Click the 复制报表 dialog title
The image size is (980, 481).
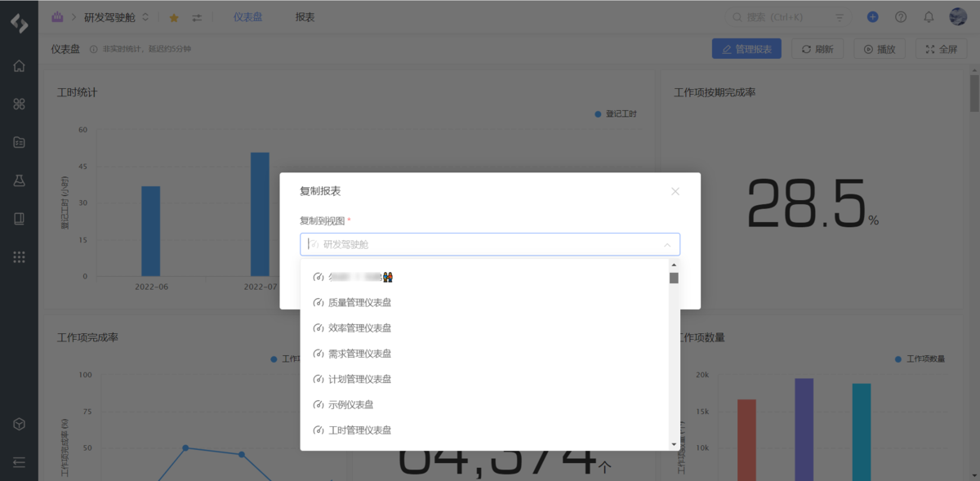click(x=320, y=191)
